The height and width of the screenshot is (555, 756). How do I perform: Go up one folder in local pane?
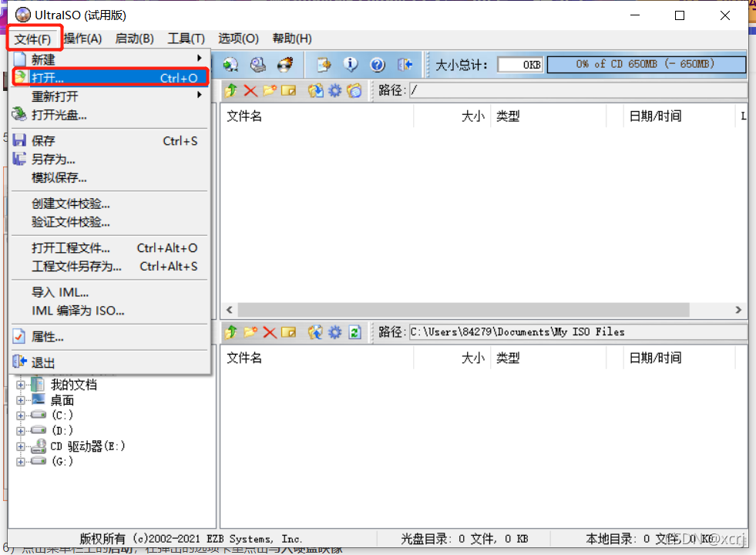231,332
